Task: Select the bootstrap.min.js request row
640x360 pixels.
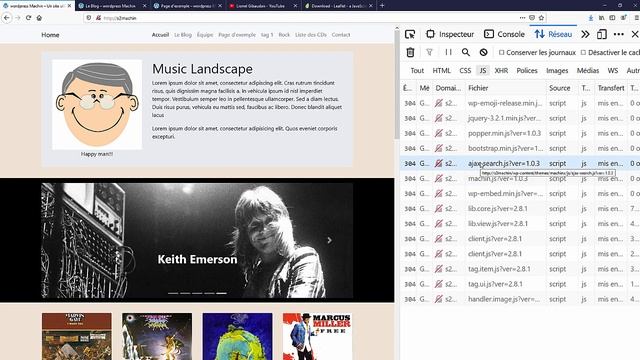Action: (x=520, y=149)
